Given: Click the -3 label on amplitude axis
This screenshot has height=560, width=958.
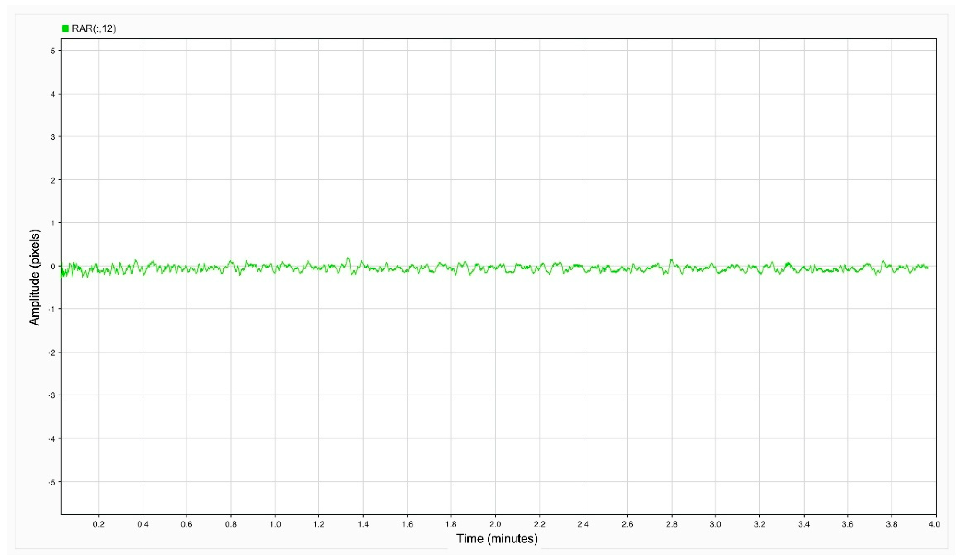Looking at the screenshot, I should pyautogui.click(x=52, y=395).
